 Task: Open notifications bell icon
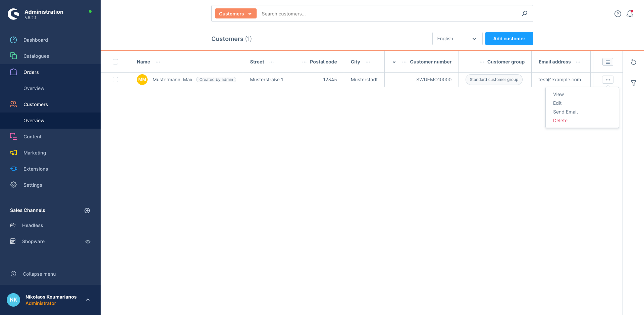point(630,14)
